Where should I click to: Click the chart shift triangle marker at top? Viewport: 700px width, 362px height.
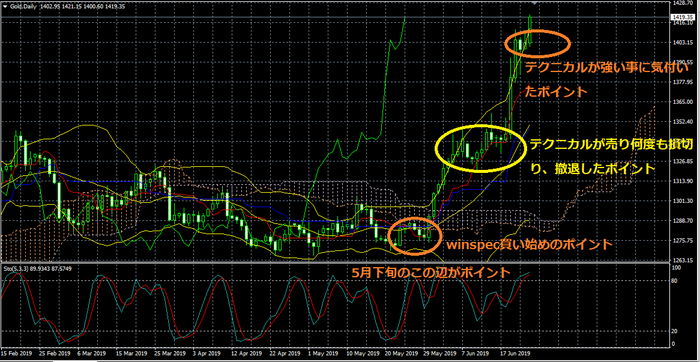534,4
